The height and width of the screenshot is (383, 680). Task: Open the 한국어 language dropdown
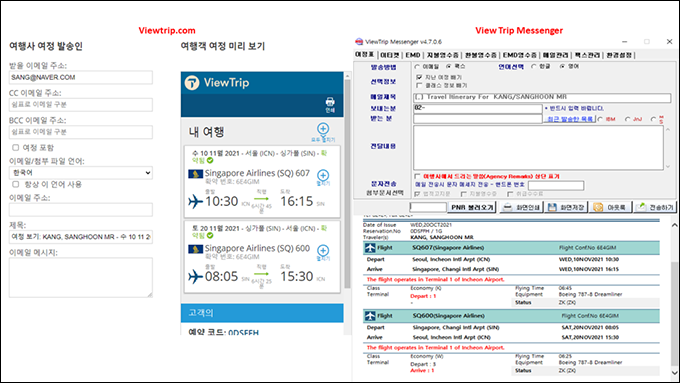81,173
